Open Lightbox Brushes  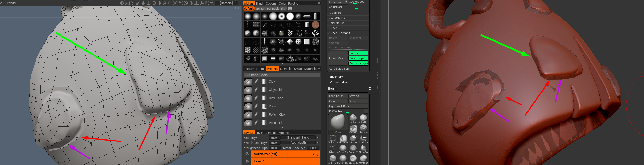click(348, 106)
